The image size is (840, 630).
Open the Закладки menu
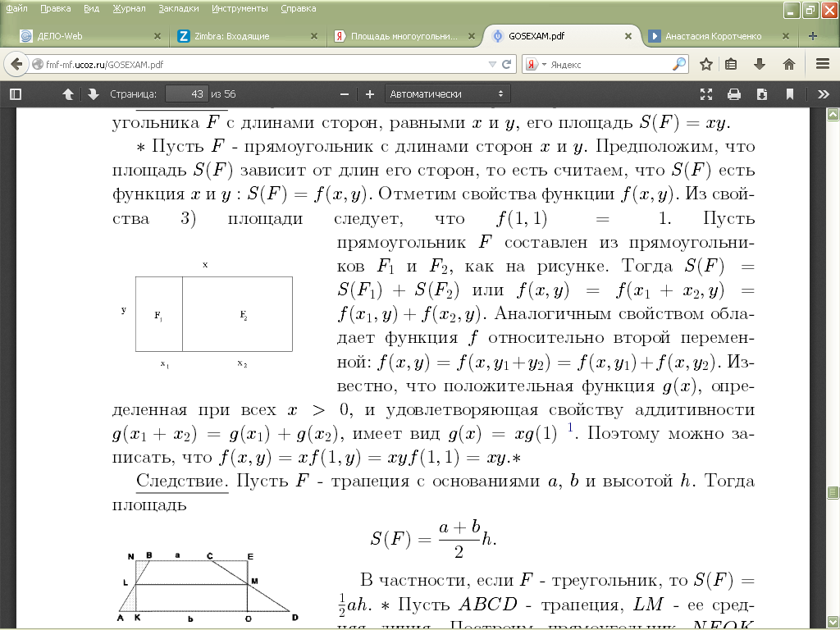(178, 8)
